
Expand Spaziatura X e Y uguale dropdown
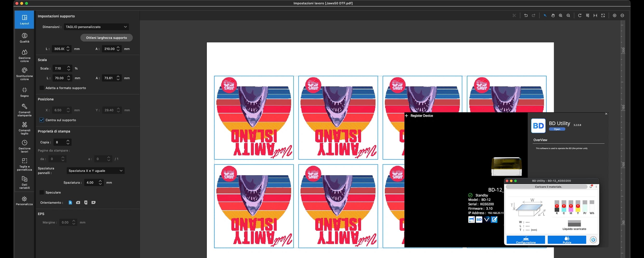pos(95,171)
